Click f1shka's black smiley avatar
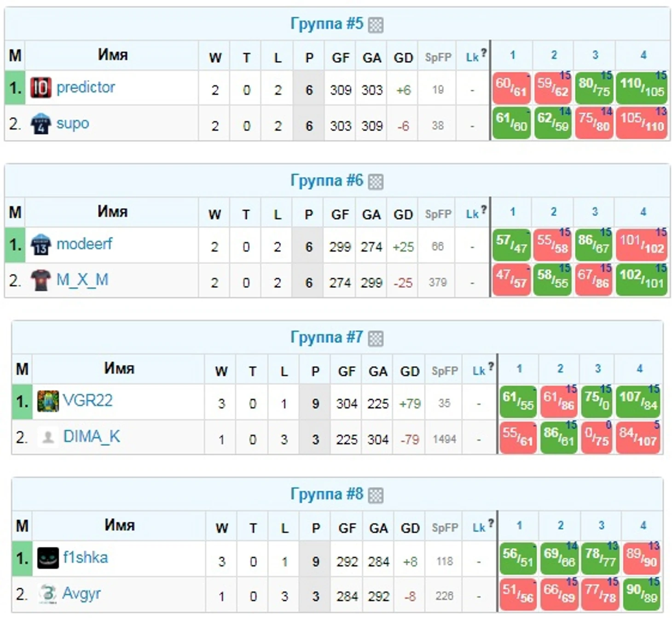672x620 pixels. coord(48,558)
